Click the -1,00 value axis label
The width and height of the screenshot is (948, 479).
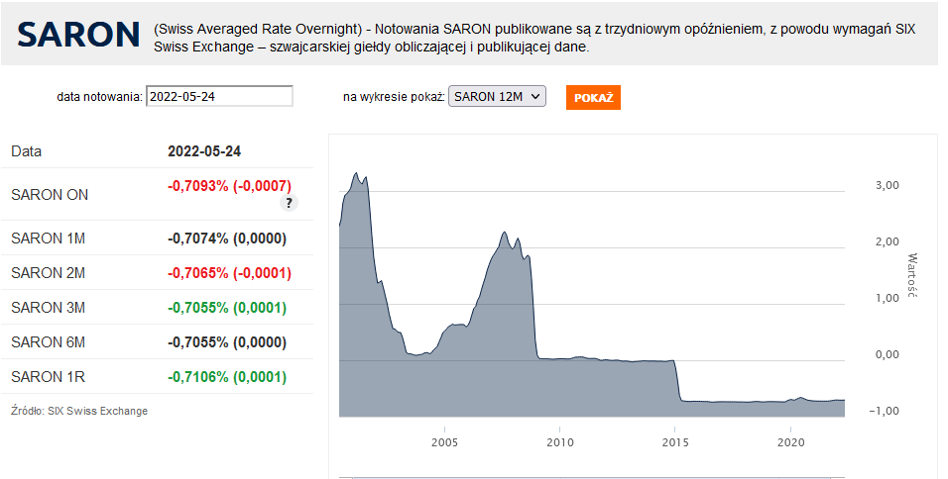pos(884,411)
